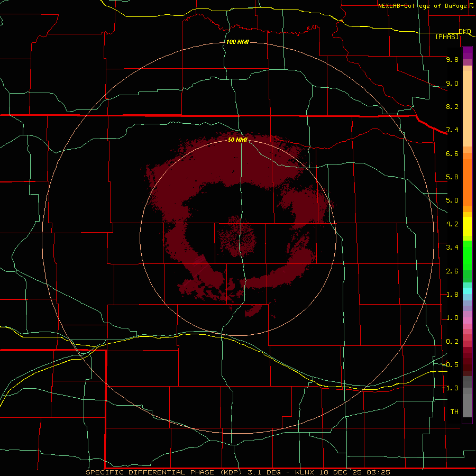Click the DKD label above the scale
476x476 pixels.
(465, 31)
